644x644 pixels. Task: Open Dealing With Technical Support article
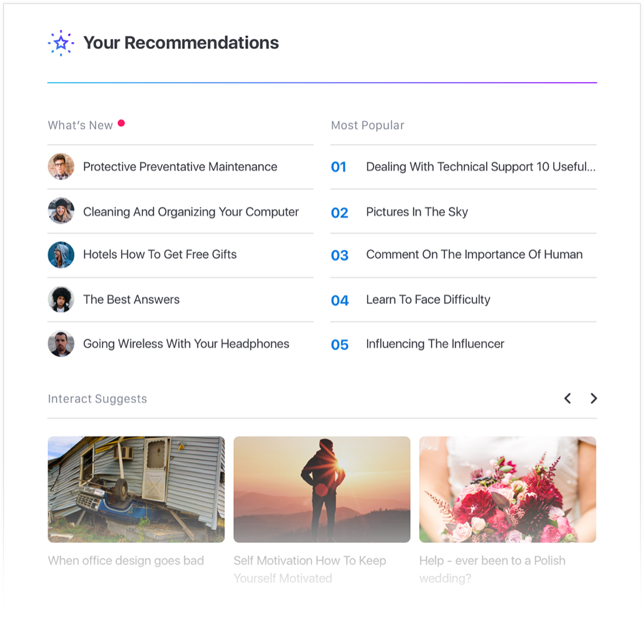point(481,167)
